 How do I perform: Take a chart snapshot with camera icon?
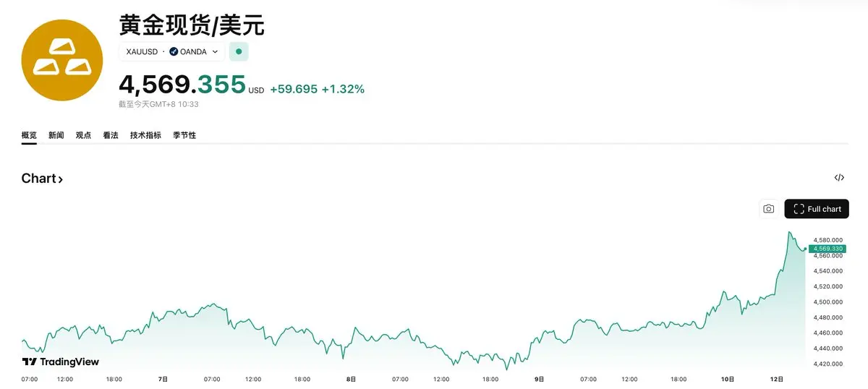(x=768, y=209)
